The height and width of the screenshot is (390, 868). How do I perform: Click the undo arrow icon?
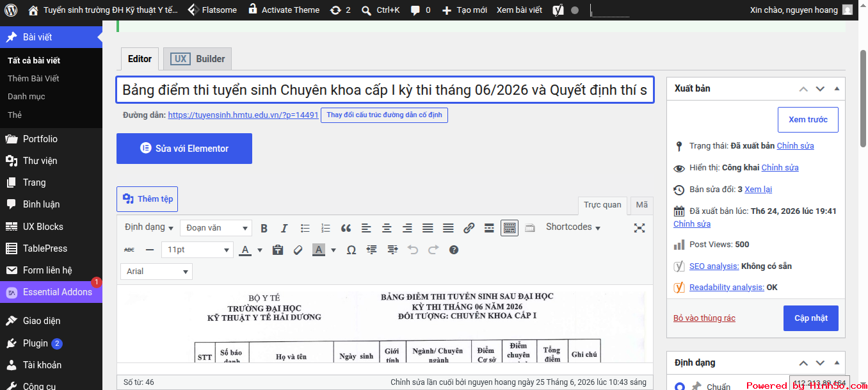(413, 250)
